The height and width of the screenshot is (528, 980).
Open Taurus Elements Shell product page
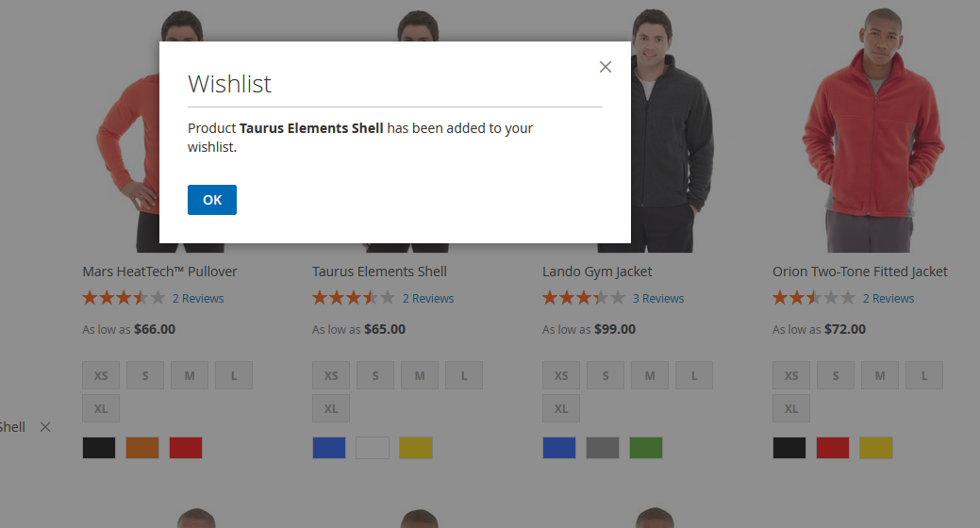coord(379,272)
